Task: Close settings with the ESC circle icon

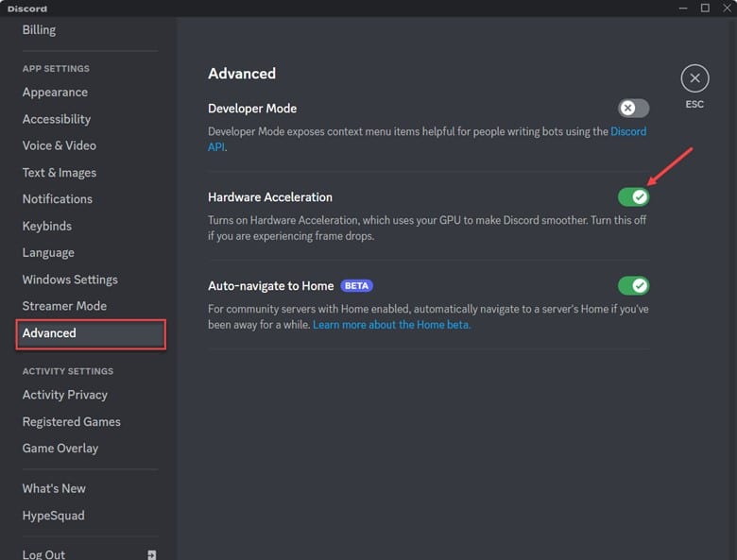Action: pyautogui.click(x=694, y=78)
